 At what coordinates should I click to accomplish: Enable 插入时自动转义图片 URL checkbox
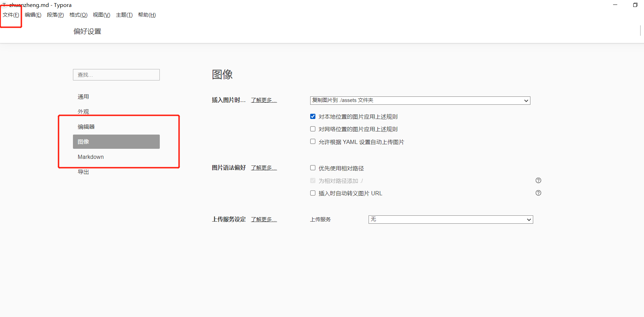[x=313, y=193]
